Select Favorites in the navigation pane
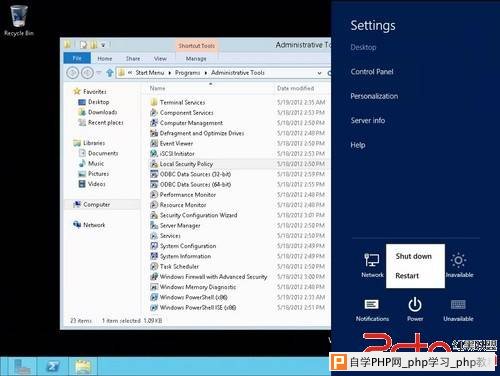Image resolution: width=500 pixels, height=376 pixels. pyautogui.click(x=95, y=91)
